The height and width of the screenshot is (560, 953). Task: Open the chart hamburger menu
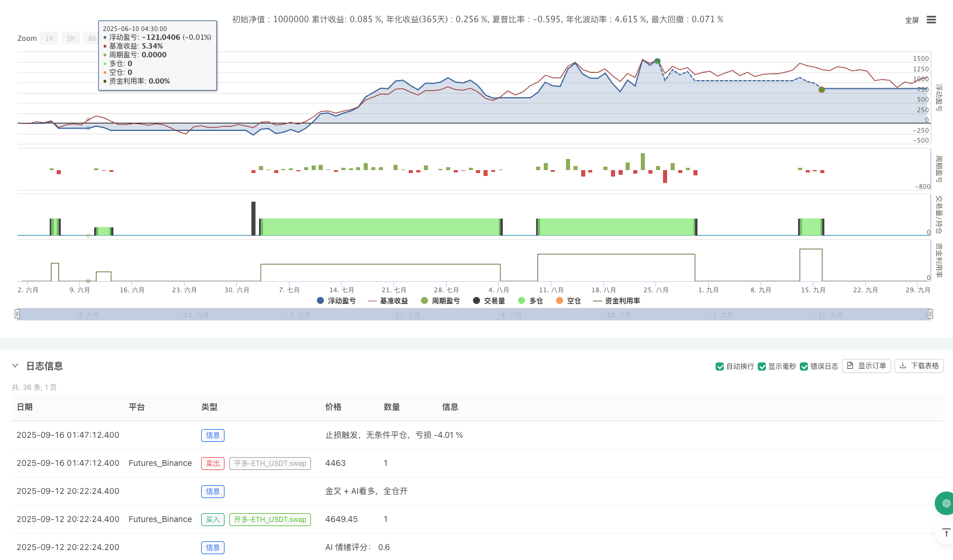click(x=932, y=19)
